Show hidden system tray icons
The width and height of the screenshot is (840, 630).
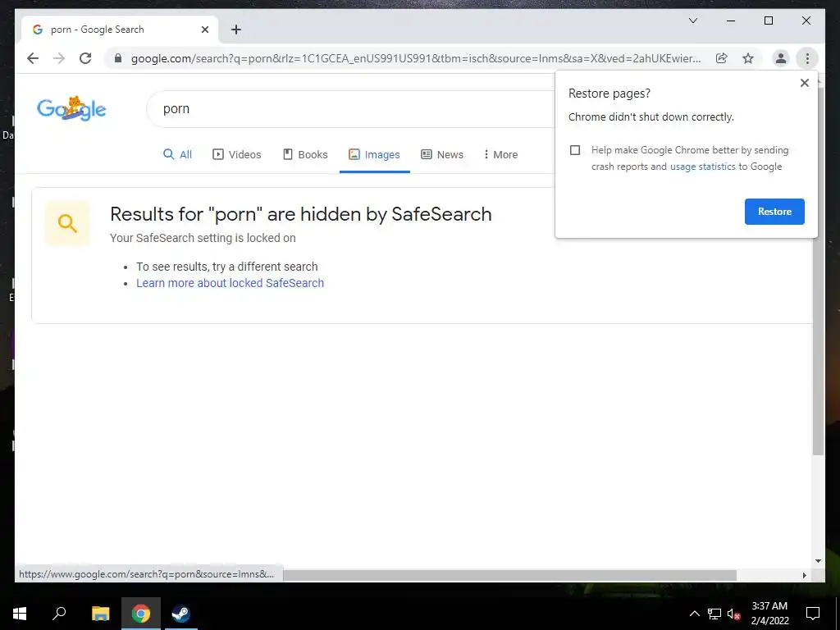click(x=694, y=614)
